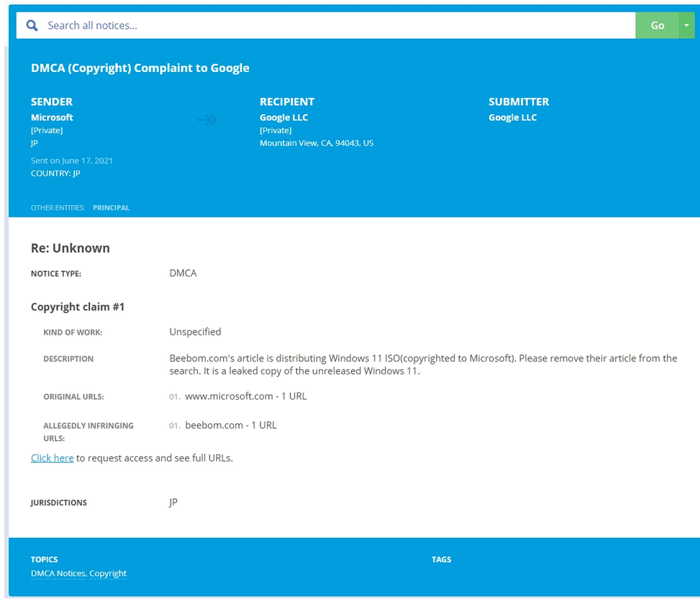Screen dimensions: 700x599
Task: Open the Google LLC recipient link
Action: click(x=284, y=117)
